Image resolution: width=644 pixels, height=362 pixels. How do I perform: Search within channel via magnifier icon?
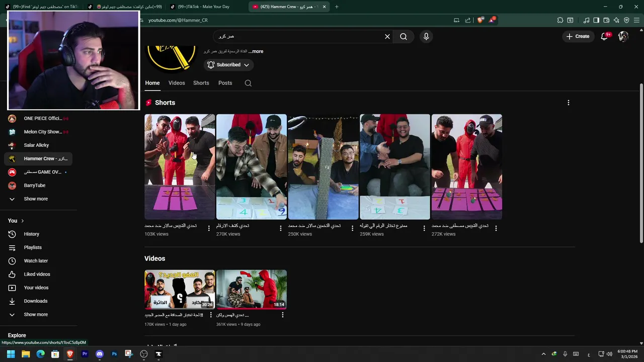(248, 83)
